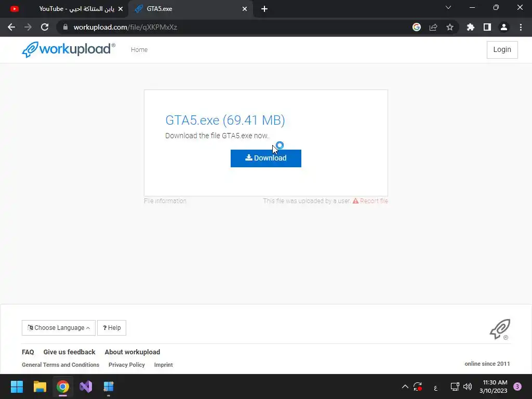Viewport: 532px width, 399px height.
Task: Open General Terms and Conditions link
Action: point(60,365)
